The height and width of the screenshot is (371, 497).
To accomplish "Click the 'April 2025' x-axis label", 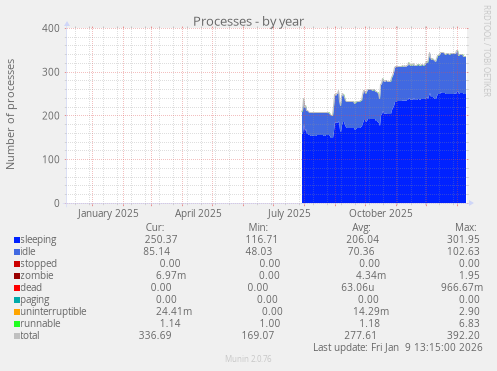I will (198, 213).
